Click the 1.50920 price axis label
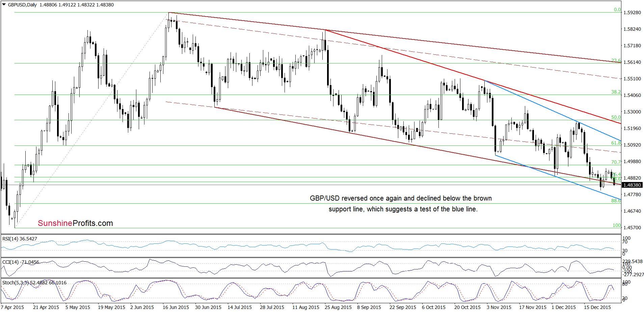This screenshot has width=644, height=312. (x=632, y=145)
